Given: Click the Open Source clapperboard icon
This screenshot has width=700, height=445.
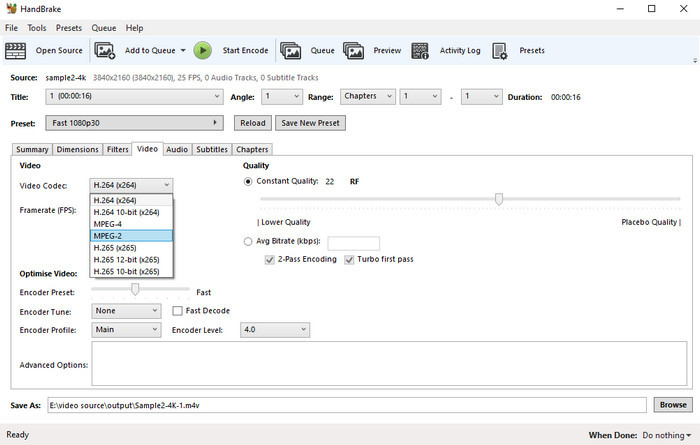Looking at the screenshot, I should [x=16, y=51].
